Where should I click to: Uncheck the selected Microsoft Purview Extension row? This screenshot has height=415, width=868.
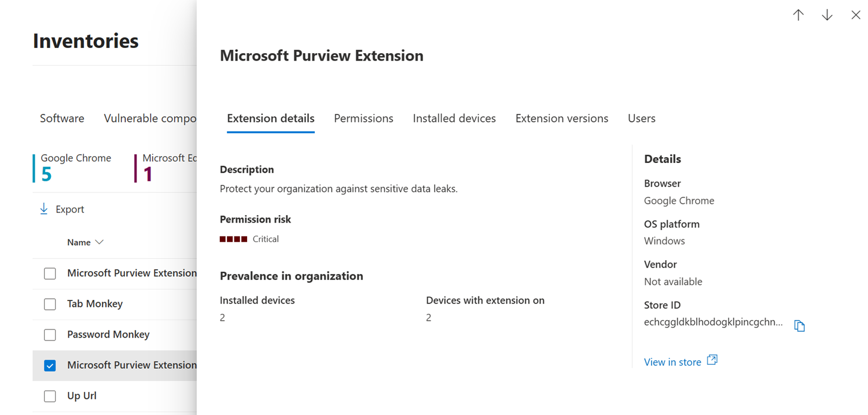50,365
